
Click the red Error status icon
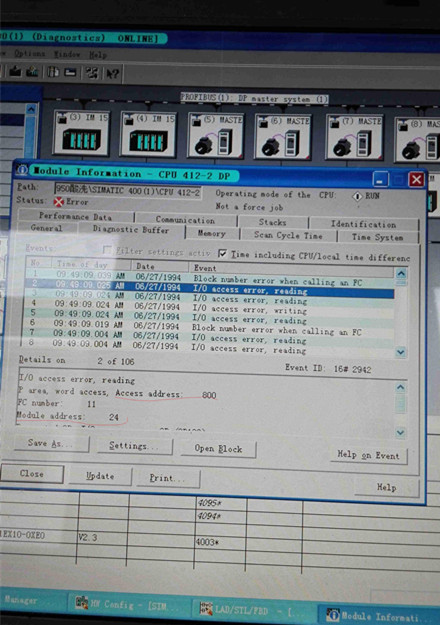click(x=59, y=202)
